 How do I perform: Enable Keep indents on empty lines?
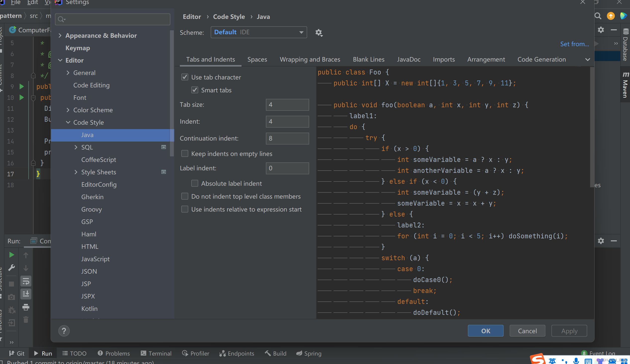tap(185, 153)
